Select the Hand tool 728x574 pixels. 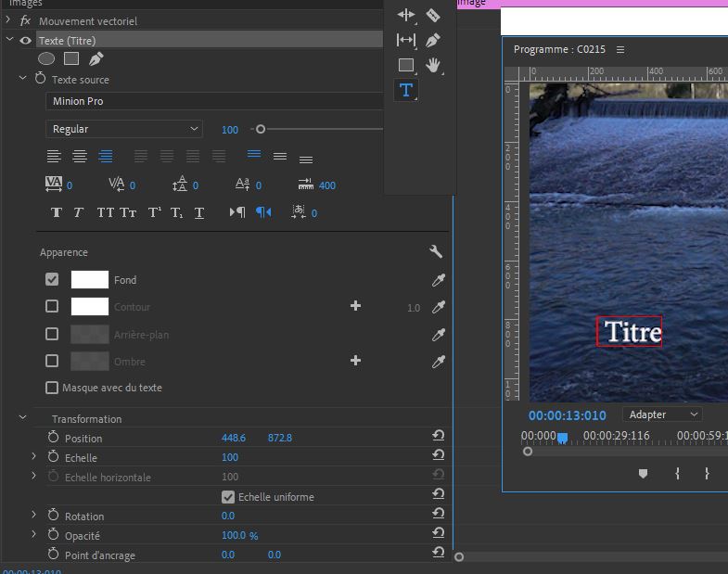[433, 65]
